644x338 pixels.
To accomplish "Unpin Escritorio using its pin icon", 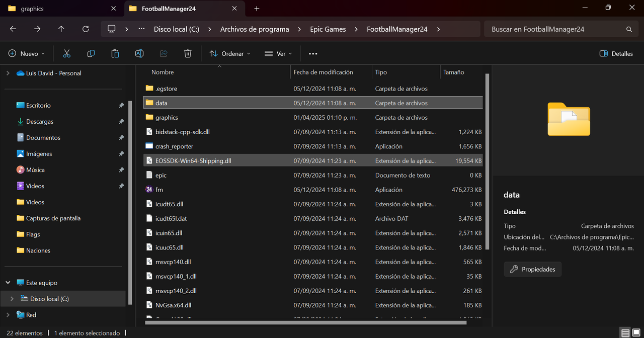I will [121, 106].
